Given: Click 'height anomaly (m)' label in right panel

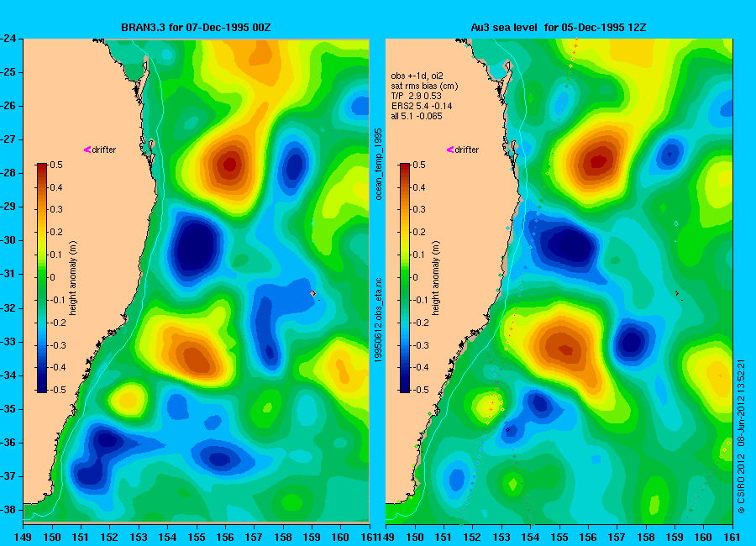Looking at the screenshot, I should (436, 278).
